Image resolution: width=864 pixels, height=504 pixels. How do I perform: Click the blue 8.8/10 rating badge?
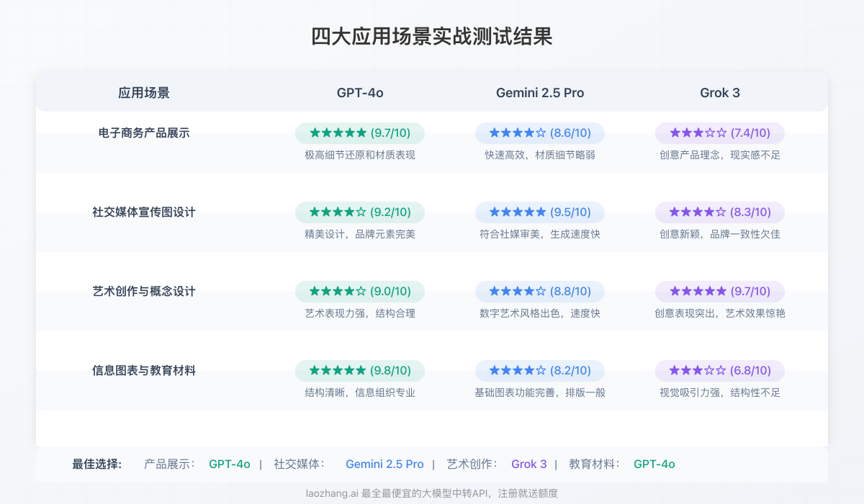pos(540,292)
